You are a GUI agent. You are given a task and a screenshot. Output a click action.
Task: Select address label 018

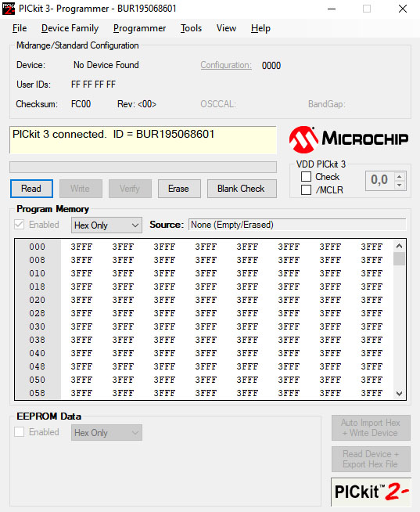(x=38, y=287)
